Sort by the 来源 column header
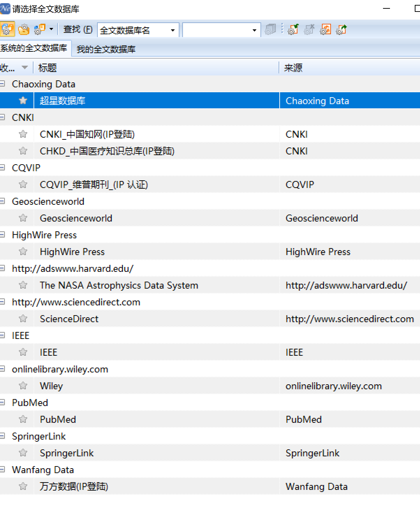 pos(349,68)
